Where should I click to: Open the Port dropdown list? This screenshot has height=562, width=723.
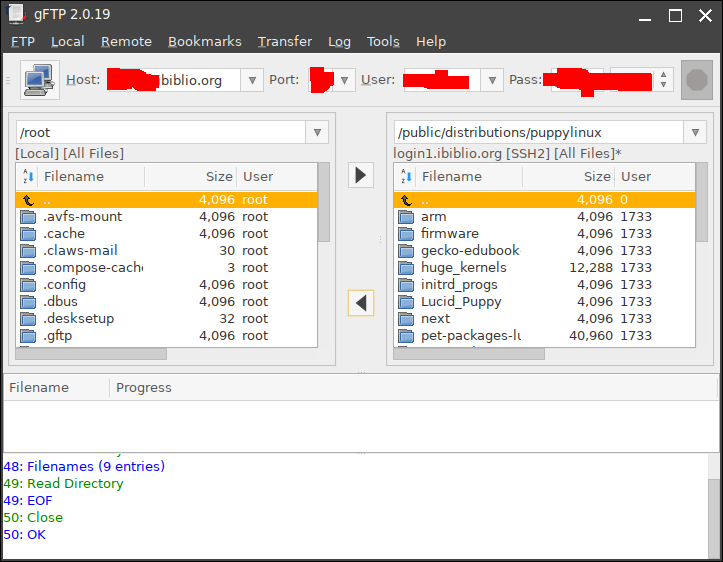[x=345, y=80]
